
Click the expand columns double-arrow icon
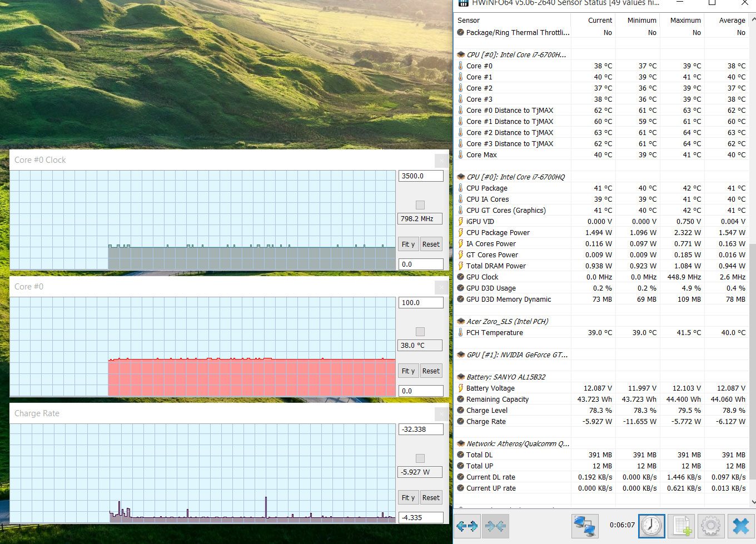click(x=467, y=525)
